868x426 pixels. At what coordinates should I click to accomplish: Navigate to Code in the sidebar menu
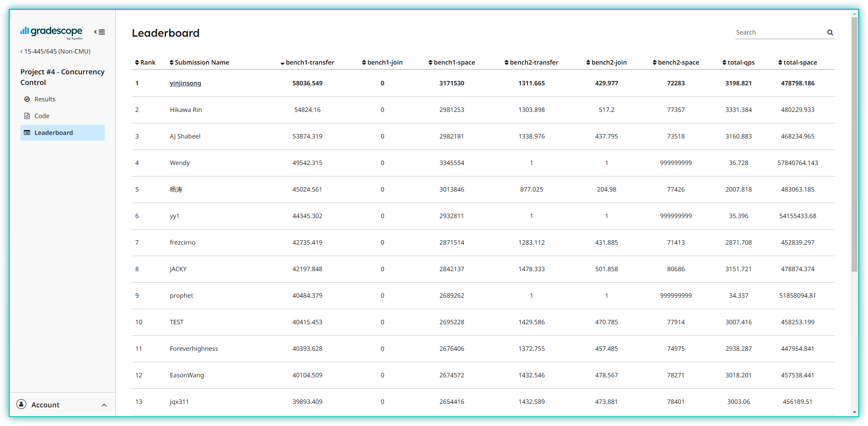tap(42, 116)
